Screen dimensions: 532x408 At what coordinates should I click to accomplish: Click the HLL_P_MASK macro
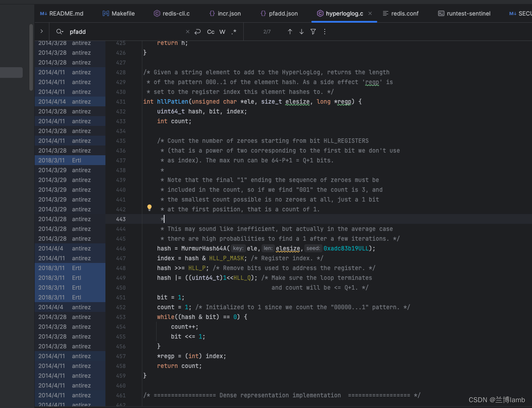click(x=226, y=259)
